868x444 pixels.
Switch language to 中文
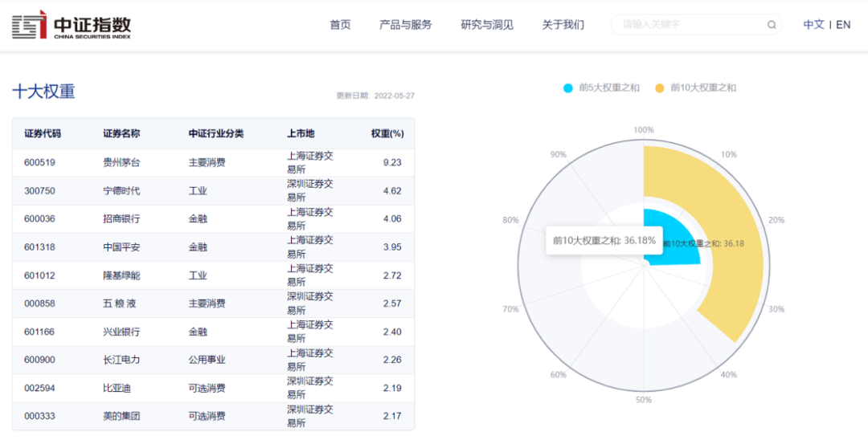pos(813,25)
